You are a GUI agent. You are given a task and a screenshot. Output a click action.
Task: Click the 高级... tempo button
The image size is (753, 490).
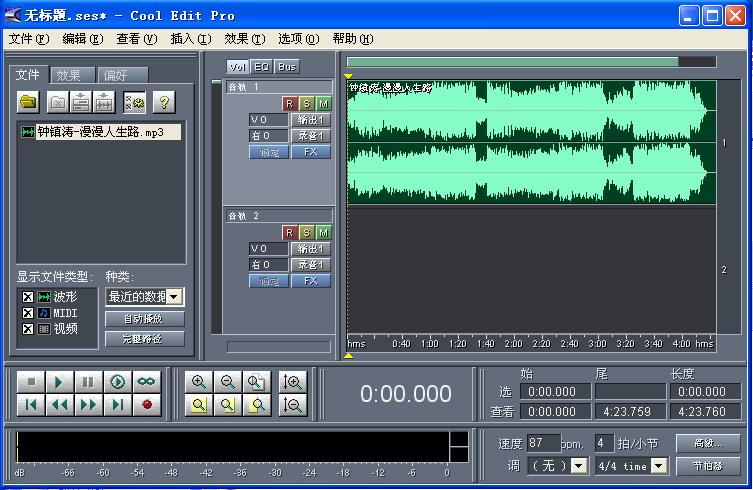point(708,443)
